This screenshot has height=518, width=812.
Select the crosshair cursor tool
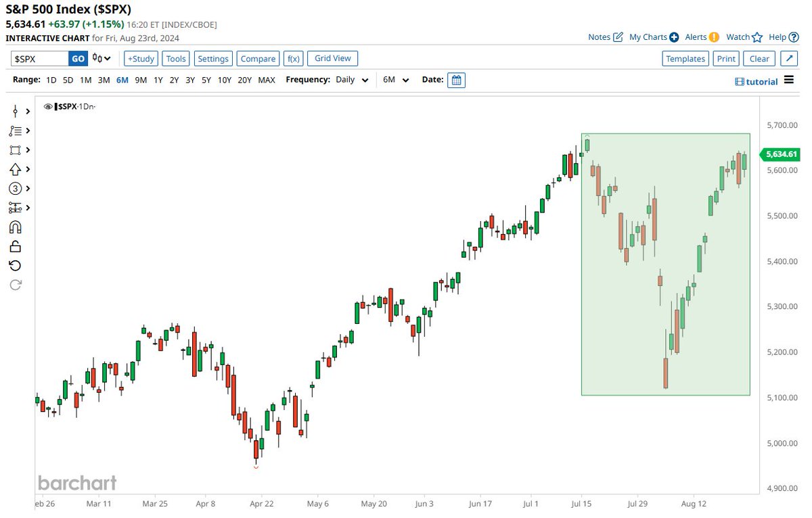(x=15, y=111)
